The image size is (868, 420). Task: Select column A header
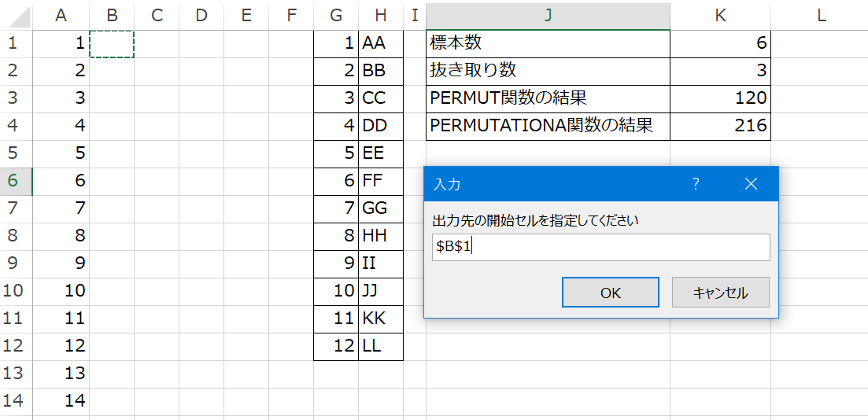pyautogui.click(x=61, y=16)
